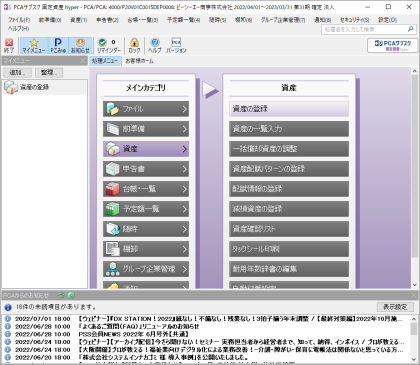This screenshot has width=420, height=365.
Task: Click the globe icon in notices header
Action: pyautogui.click(x=71, y=295)
